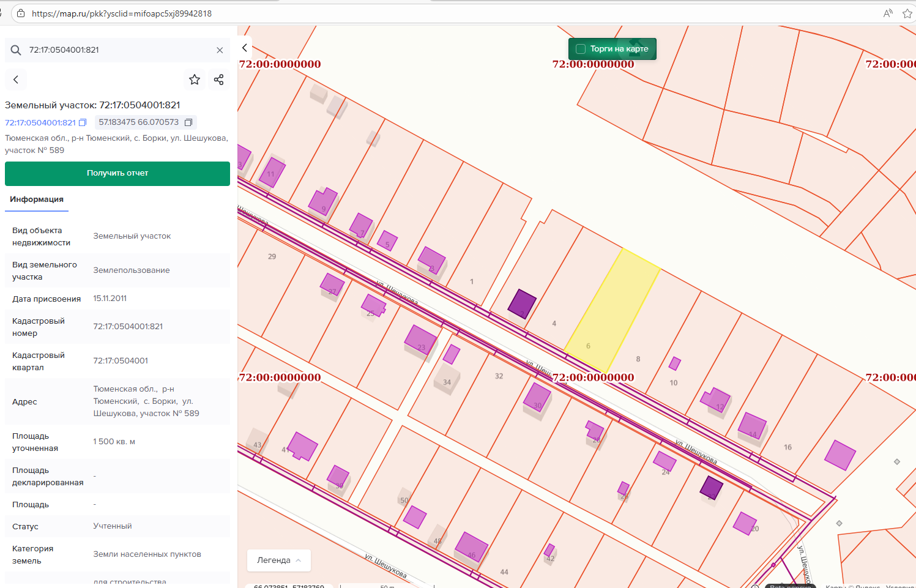The width and height of the screenshot is (916, 588).
Task: Click the blue cadastral number link
Action: (40, 122)
